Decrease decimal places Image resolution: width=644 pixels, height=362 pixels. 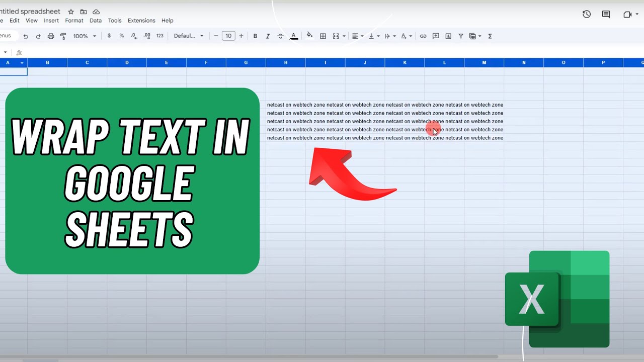point(134,36)
